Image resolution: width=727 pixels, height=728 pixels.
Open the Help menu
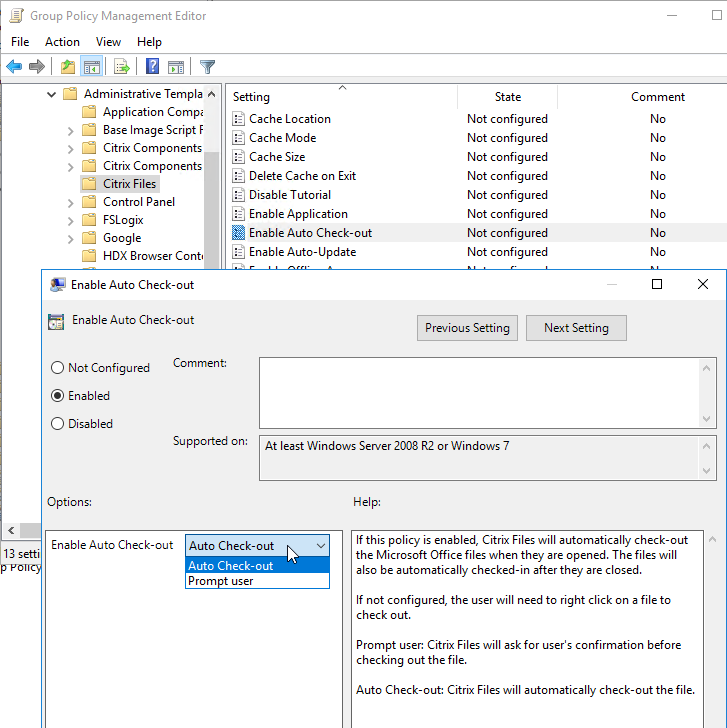pos(149,42)
